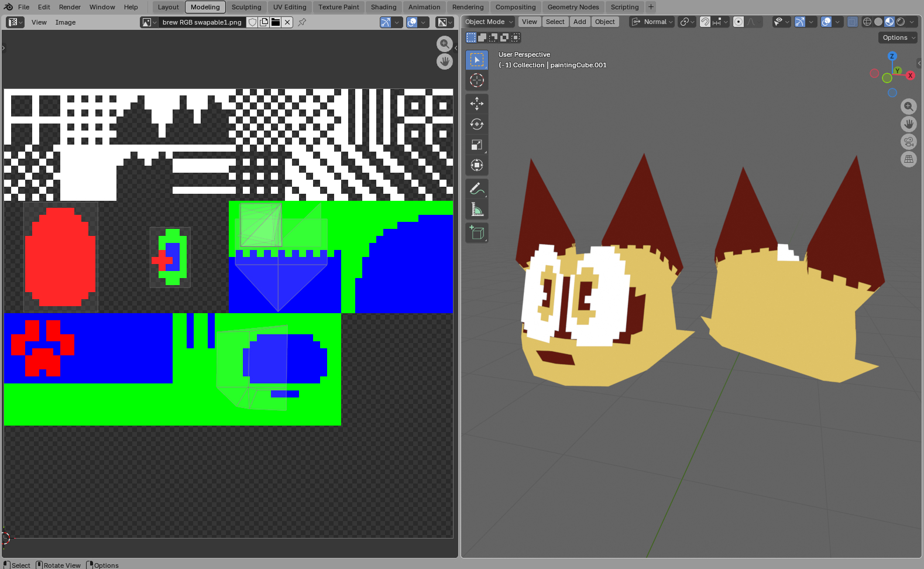Click the Add menu button in viewport
This screenshot has width=924, height=569.
click(x=579, y=22)
